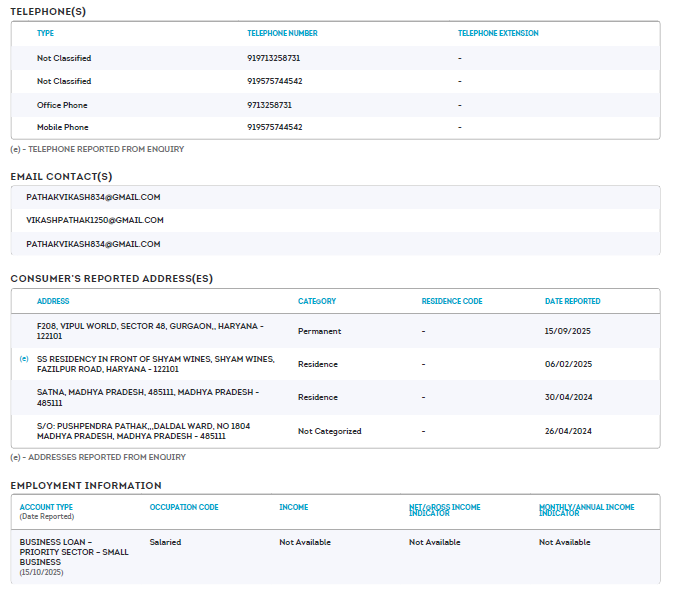Image resolution: width=681 pixels, height=615 pixels.
Task: Click the Mobile Phone type cell
Action: pos(62,127)
